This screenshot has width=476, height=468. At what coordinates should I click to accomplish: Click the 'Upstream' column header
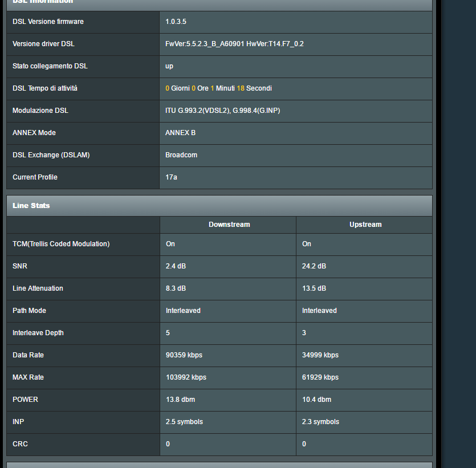point(365,225)
